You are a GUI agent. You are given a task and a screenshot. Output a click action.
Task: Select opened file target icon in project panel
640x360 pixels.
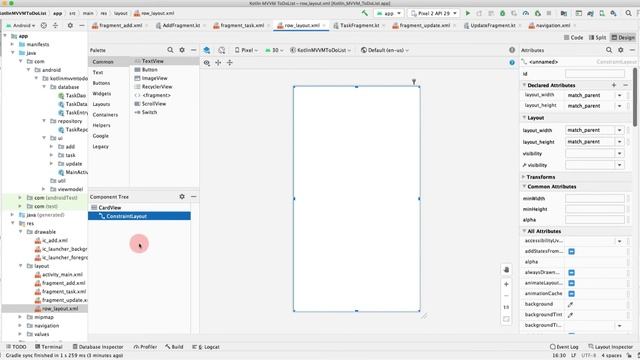(x=44, y=25)
